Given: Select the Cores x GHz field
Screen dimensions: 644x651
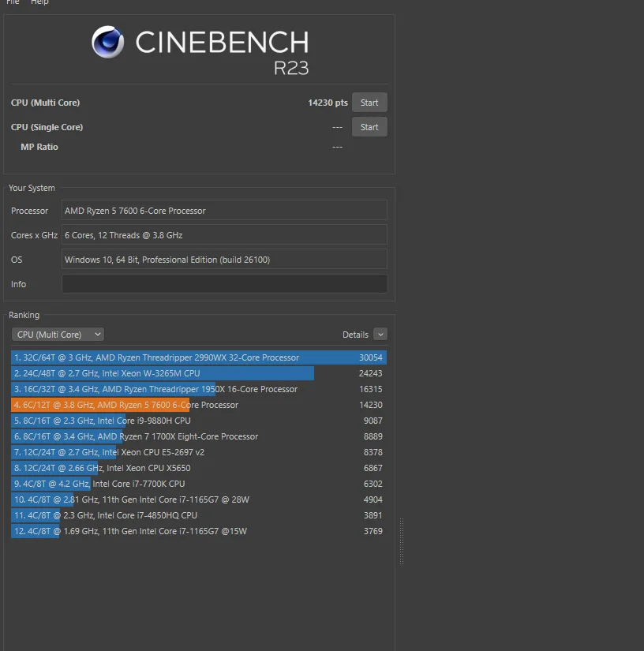Looking at the screenshot, I should 224,235.
